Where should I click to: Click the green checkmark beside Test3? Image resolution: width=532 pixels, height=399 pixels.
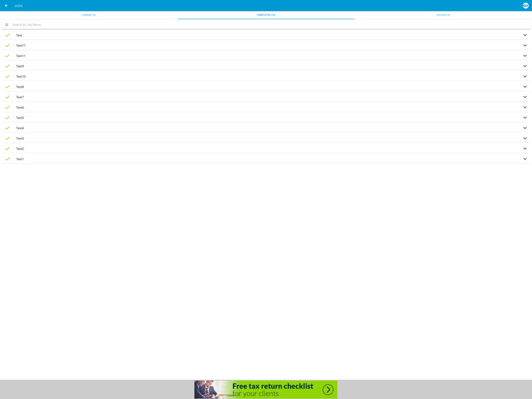pyautogui.click(x=7, y=138)
